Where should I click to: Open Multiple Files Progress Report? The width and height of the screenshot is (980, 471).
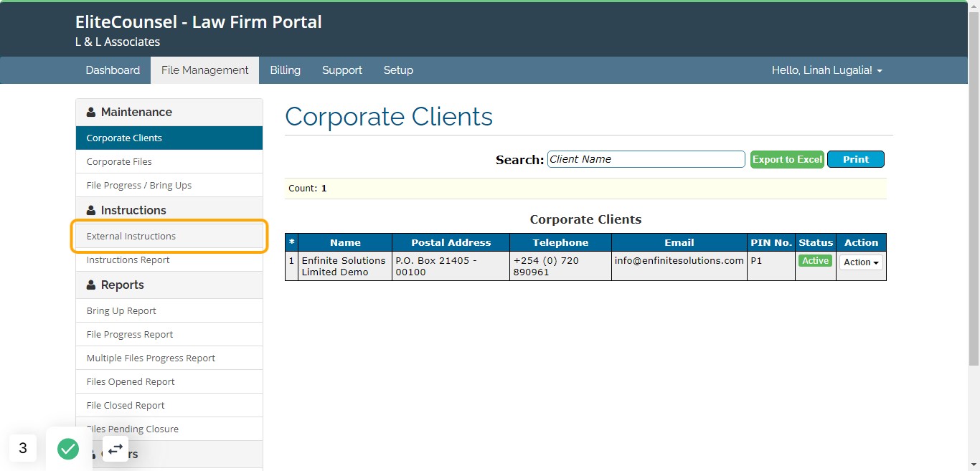click(169, 358)
